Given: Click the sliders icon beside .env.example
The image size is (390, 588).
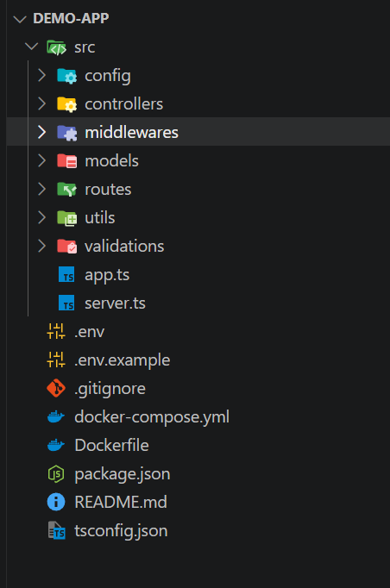Looking at the screenshot, I should coord(56,360).
